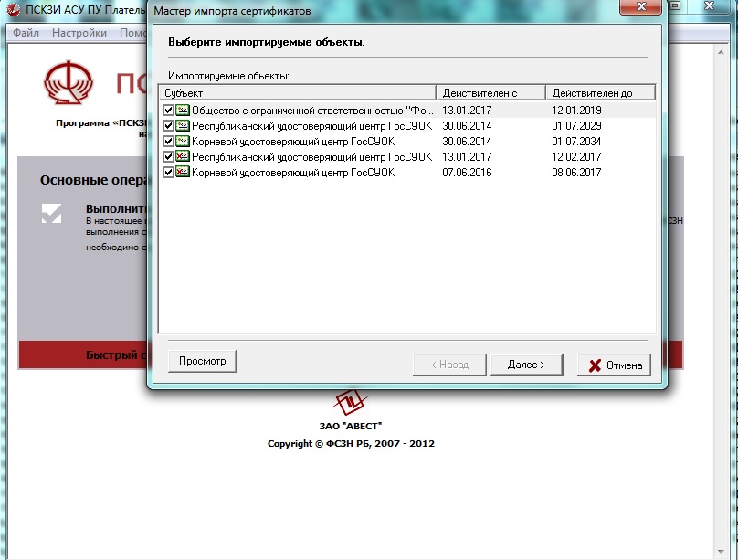Maximize the main ПСКЗИ window
The image size is (738, 560).
click(x=675, y=5)
